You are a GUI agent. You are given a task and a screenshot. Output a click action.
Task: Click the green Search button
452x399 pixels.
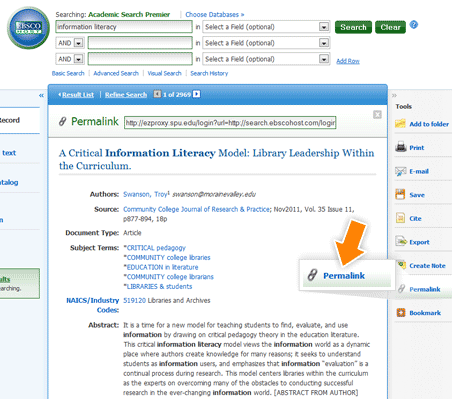click(x=353, y=27)
